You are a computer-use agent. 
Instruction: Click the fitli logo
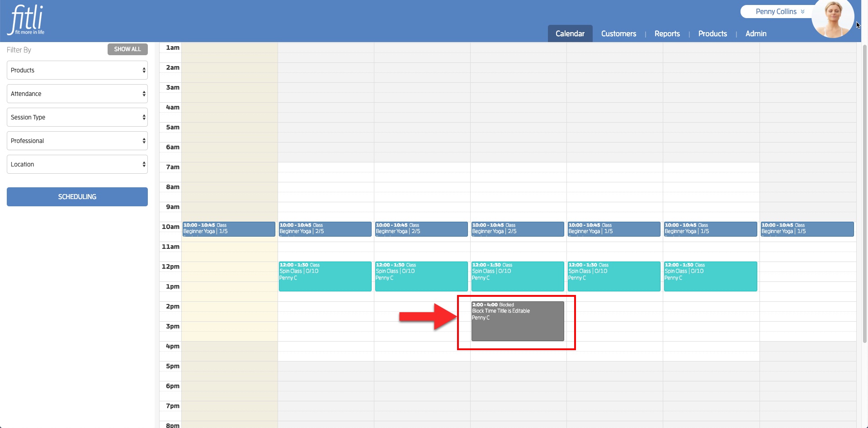pyautogui.click(x=27, y=20)
